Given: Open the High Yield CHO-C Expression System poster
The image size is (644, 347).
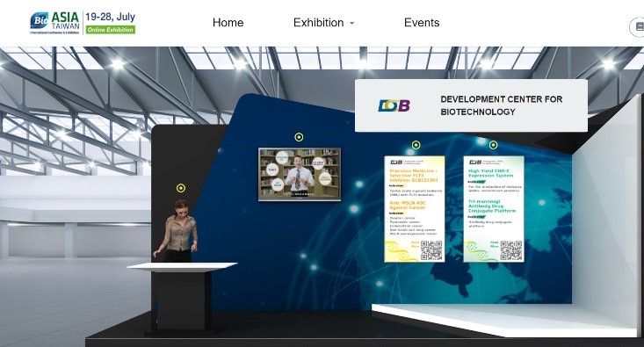Looking at the screenshot, I should (494, 208).
